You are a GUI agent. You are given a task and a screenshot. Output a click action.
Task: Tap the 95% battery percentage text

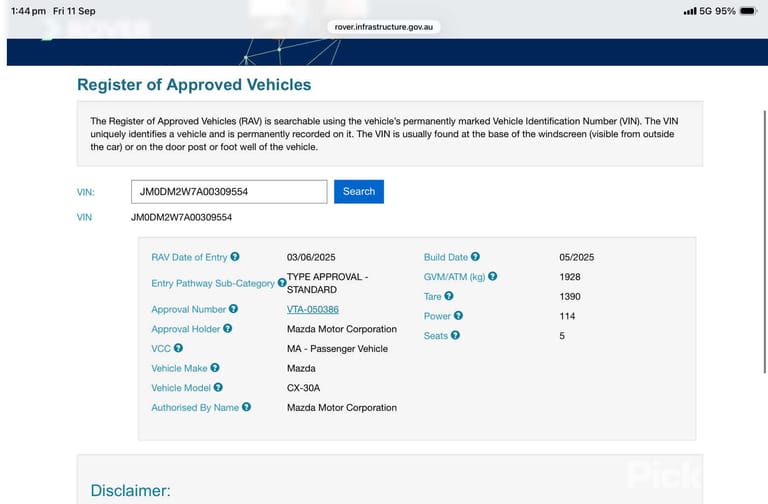(725, 11)
